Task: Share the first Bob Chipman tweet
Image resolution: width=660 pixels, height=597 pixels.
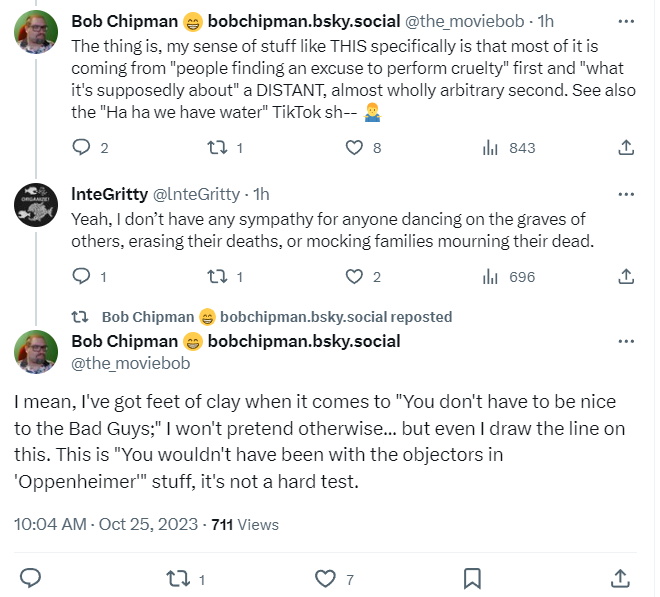Action: click(x=626, y=147)
